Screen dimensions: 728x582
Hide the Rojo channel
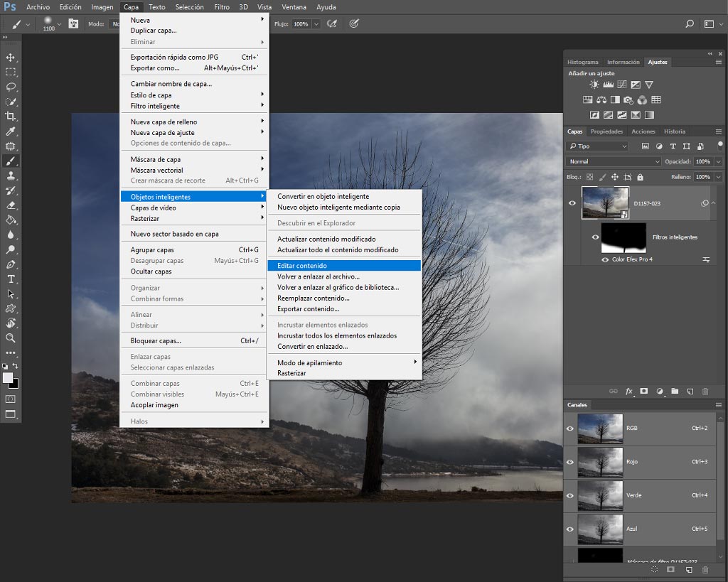click(569, 462)
